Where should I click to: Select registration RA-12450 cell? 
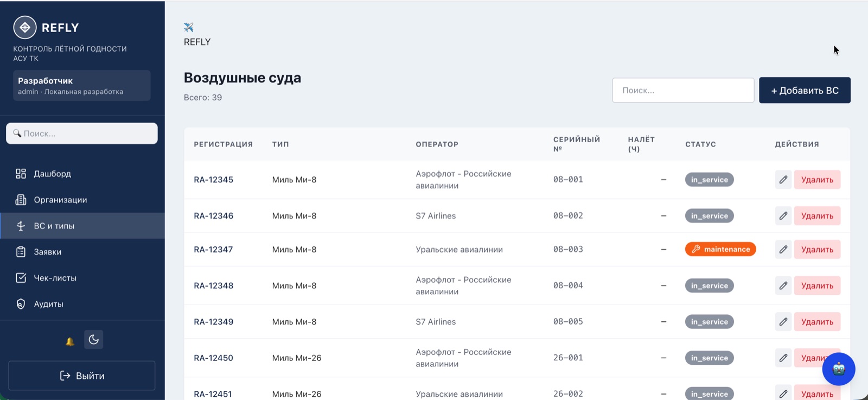[214, 358]
